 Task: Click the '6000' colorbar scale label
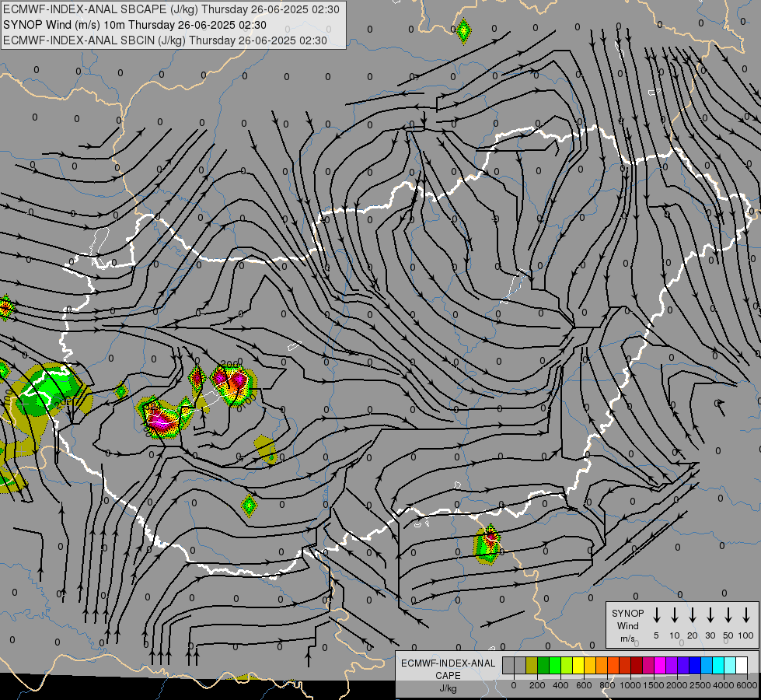(747, 685)
